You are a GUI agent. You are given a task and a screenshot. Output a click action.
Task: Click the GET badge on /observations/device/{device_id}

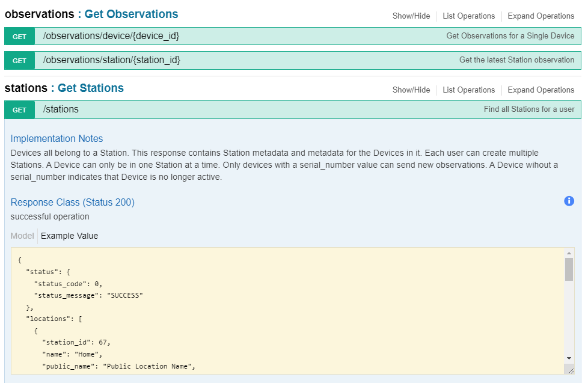pos(19,36)
